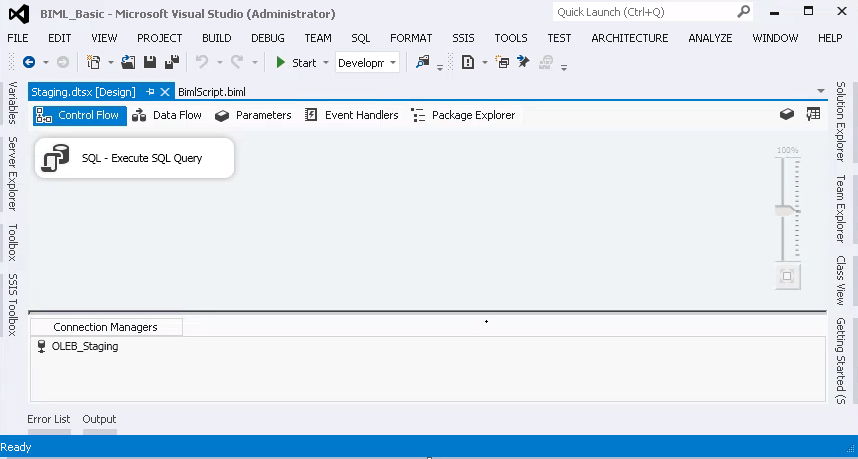This screenshot has height=459, width=858.
Task: Open the DEBUG menu
Action: coord(268,38)
